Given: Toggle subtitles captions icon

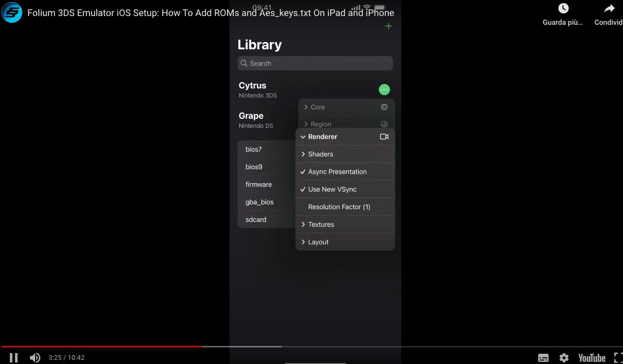Looking at the screenshot, I should [x=543, y=358].
